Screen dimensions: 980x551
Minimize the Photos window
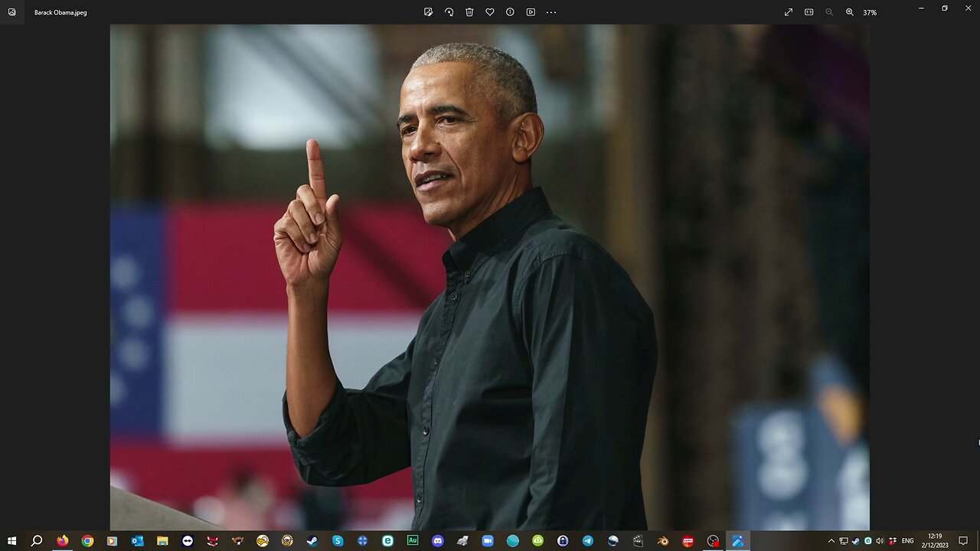[x=921, y=8]
